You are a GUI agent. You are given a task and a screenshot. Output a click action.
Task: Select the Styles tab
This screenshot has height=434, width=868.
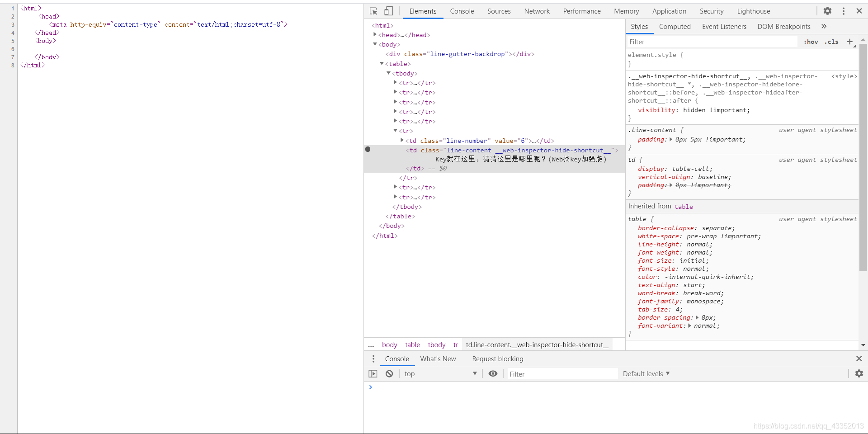(639, 27)
